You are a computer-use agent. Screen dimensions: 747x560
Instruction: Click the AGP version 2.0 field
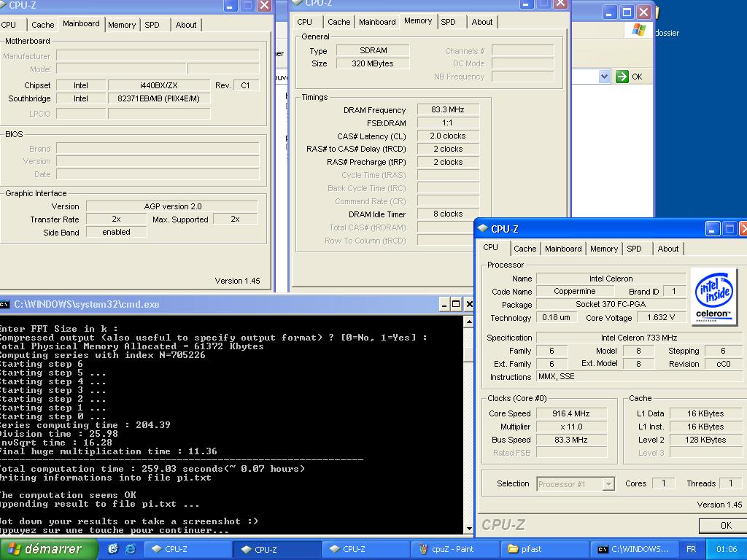pos(172,206)
